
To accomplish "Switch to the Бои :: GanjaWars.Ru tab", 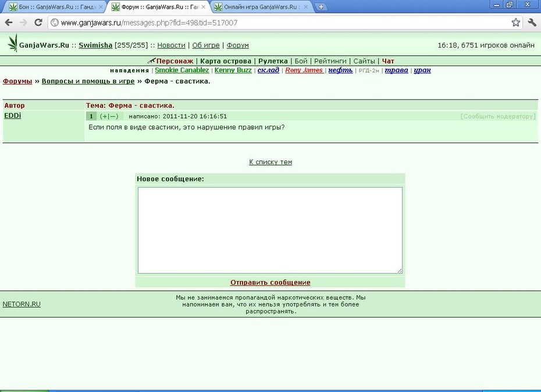I will tap(55, 7).
